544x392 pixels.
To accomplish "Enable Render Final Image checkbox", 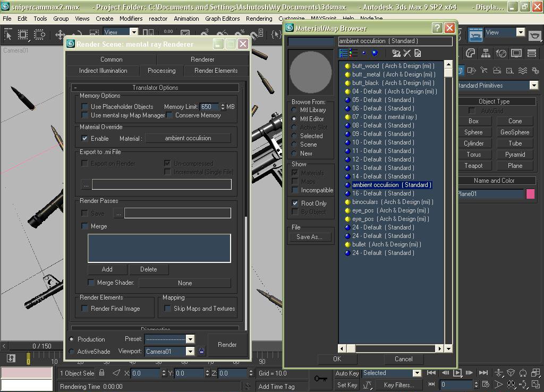I will coord(84,308).
